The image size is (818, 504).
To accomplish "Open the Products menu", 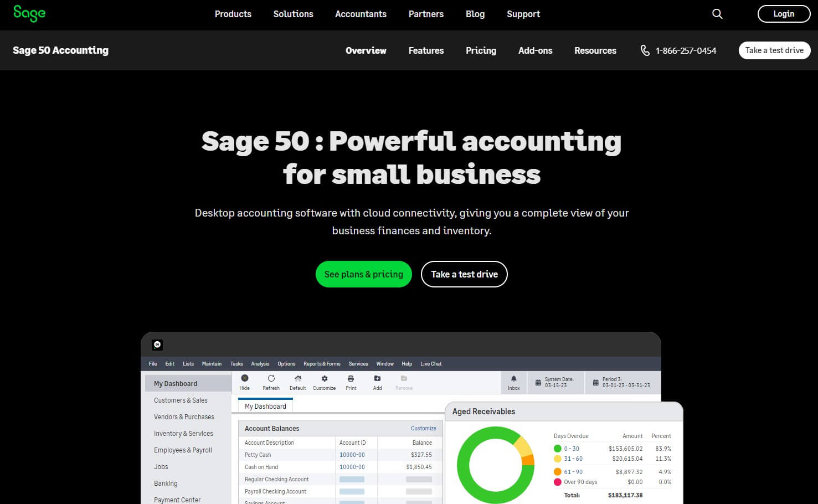I will pos(233,14).
